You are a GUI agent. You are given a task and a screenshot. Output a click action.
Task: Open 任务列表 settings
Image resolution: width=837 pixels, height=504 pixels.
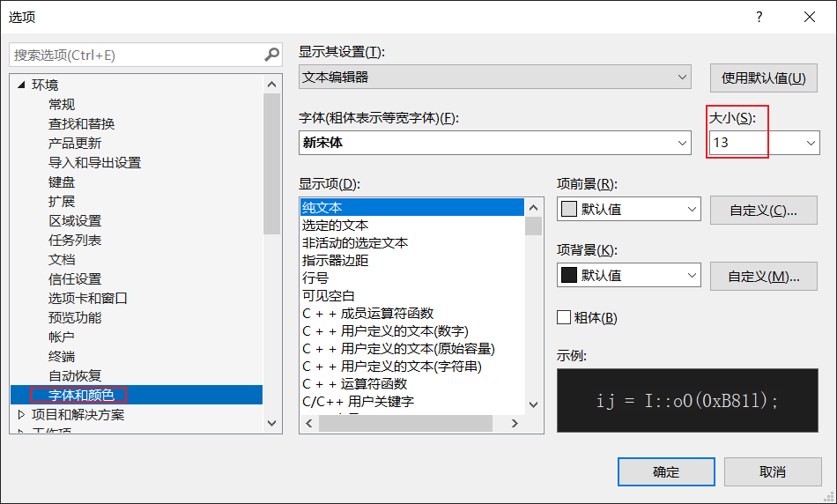(x=75, y=241)
